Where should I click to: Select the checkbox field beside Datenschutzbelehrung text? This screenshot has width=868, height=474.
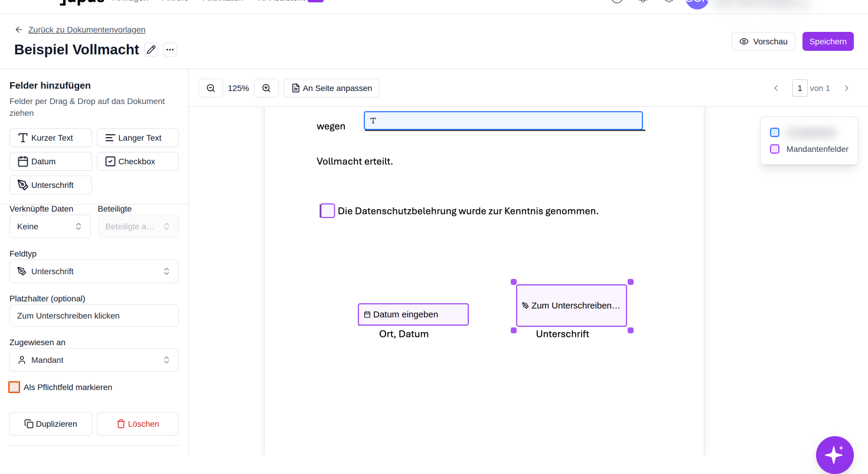click(x=328, y=211)
